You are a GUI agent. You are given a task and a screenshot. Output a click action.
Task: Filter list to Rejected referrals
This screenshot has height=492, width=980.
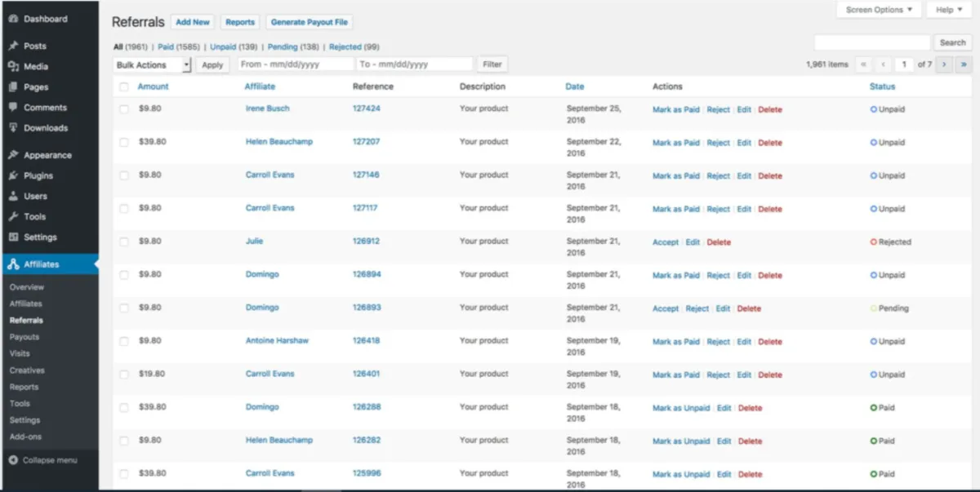[345, 47]
